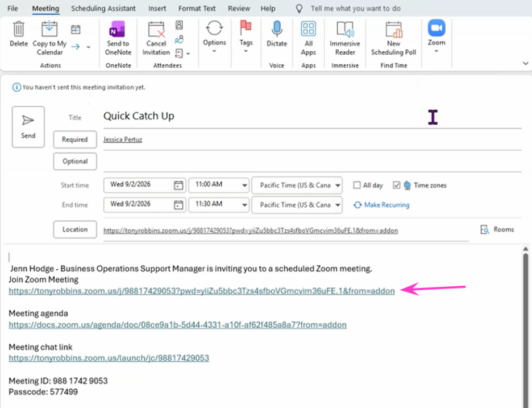Open All Apps in the ribbon

309,38
